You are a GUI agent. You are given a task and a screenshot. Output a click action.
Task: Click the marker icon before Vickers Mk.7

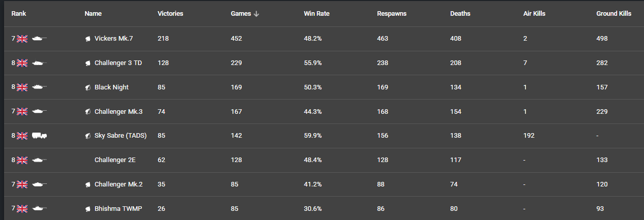[88, 39]
